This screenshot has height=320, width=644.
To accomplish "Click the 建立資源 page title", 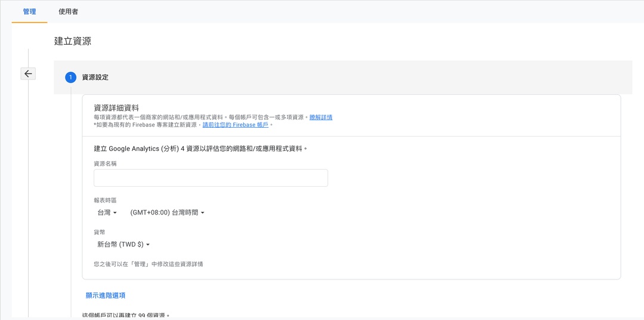I will click(x=73, y=41).
